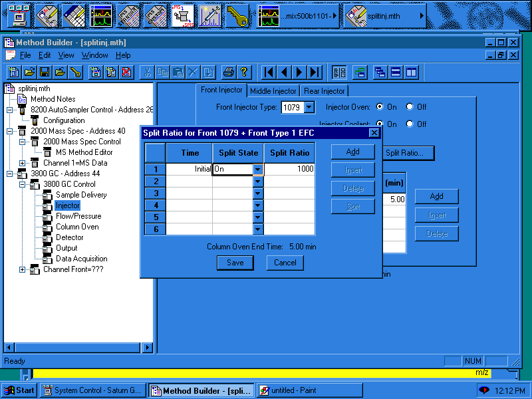Viewport: 532px width, 399px height.
Task: Select row header 4 in split table
Action: pos(156,205)
